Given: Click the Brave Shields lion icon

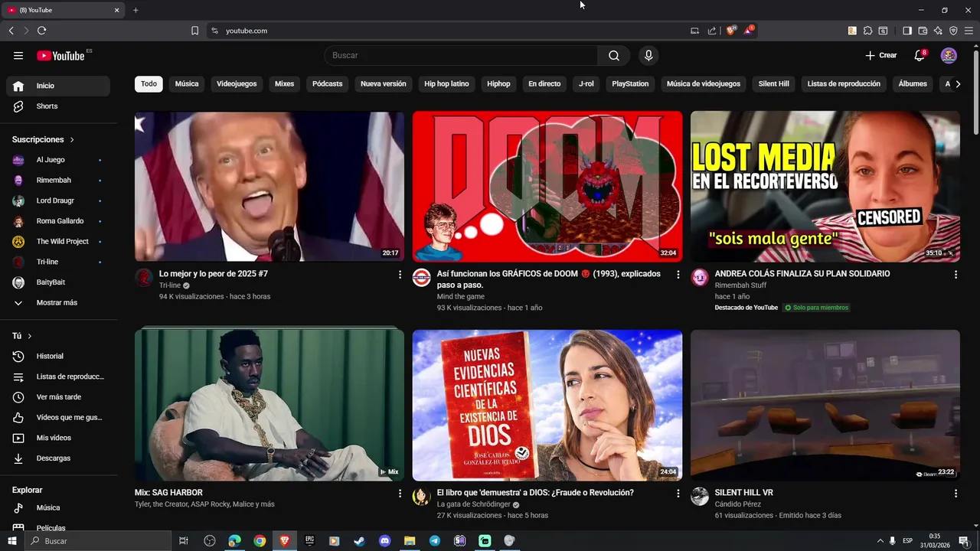Looking at the screenshot, I should (x=731, y=31).
